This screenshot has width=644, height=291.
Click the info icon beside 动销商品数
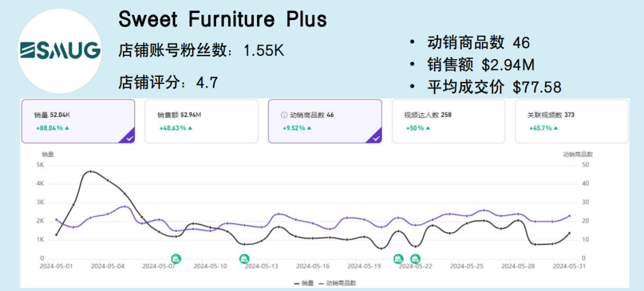[284, 115]
